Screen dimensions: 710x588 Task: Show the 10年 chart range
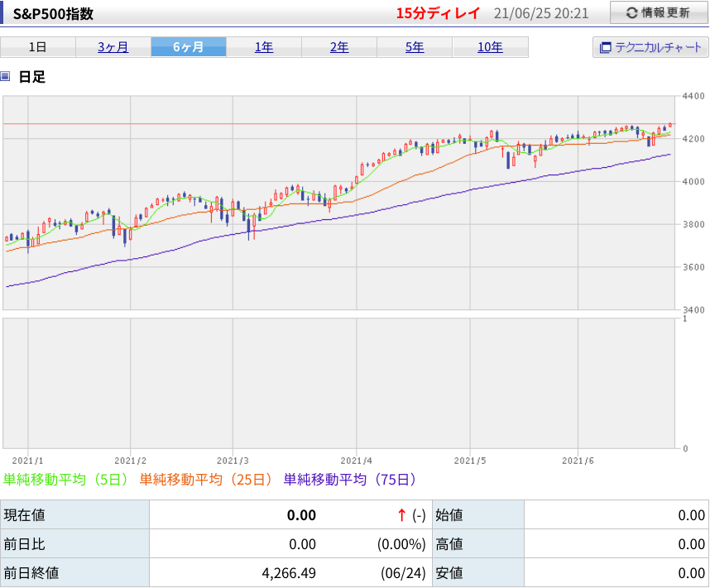491,47
